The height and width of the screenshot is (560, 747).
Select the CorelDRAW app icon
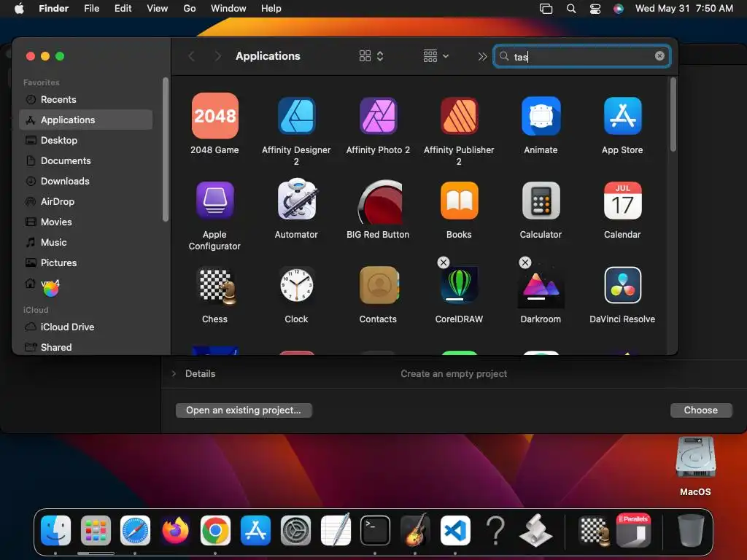460,285
